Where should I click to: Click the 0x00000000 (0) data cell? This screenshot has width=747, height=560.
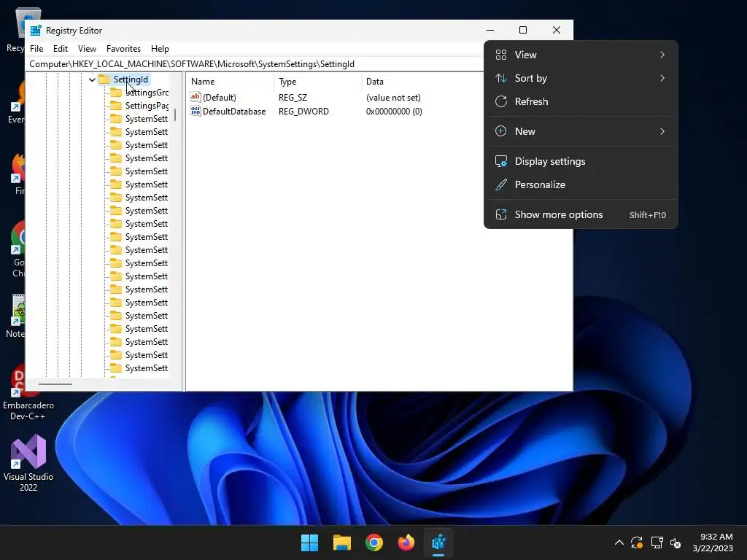[394, 112]
